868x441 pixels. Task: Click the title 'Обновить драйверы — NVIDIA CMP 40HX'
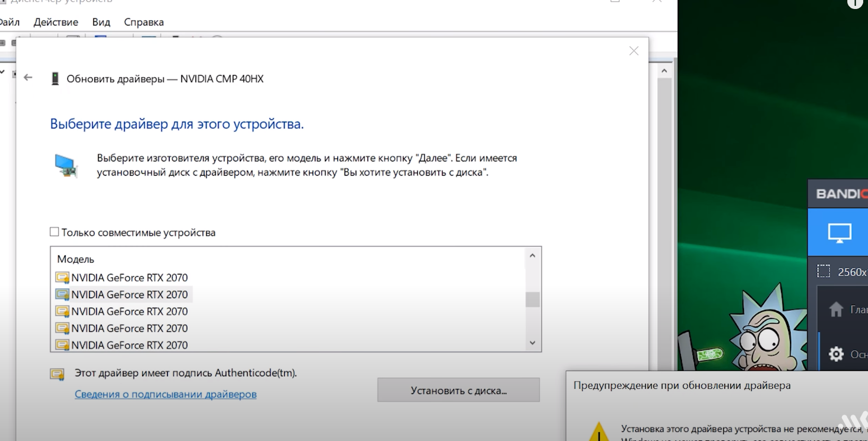165,79
